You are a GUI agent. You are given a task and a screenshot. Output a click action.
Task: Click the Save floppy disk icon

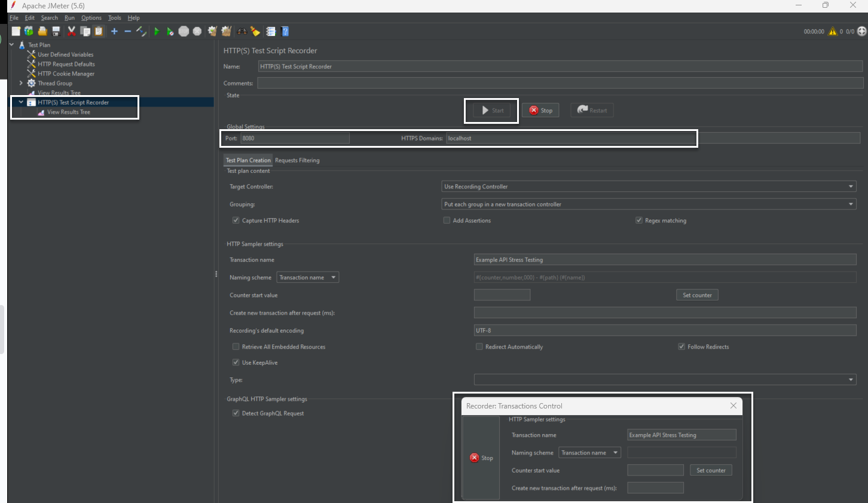(x=56, y=31)
